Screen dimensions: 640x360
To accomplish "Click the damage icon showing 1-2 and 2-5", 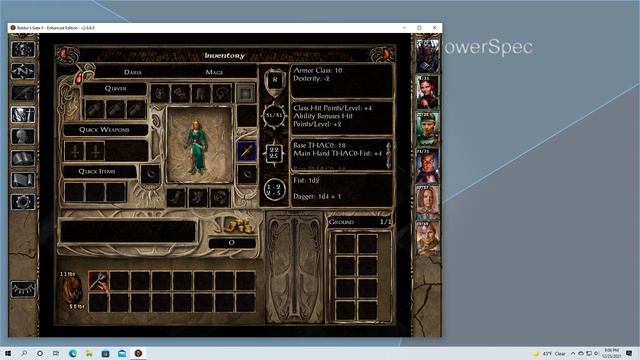I will click(x=274, y=189).
